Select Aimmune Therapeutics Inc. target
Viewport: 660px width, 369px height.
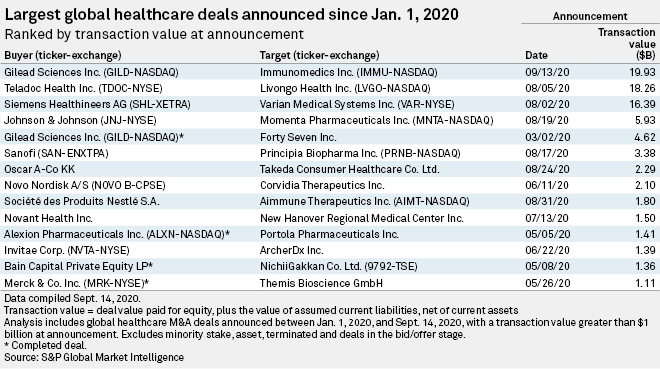pos(365,201)
